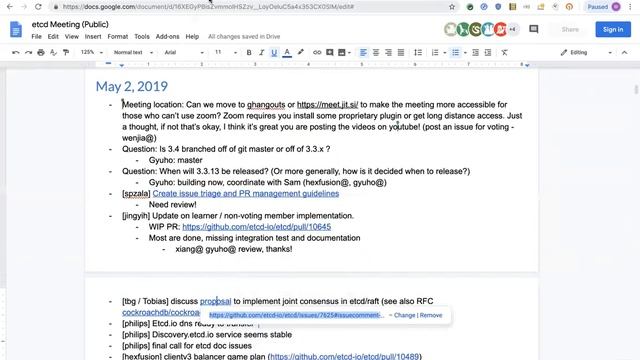Click the +4 more viewers badge

513,29
